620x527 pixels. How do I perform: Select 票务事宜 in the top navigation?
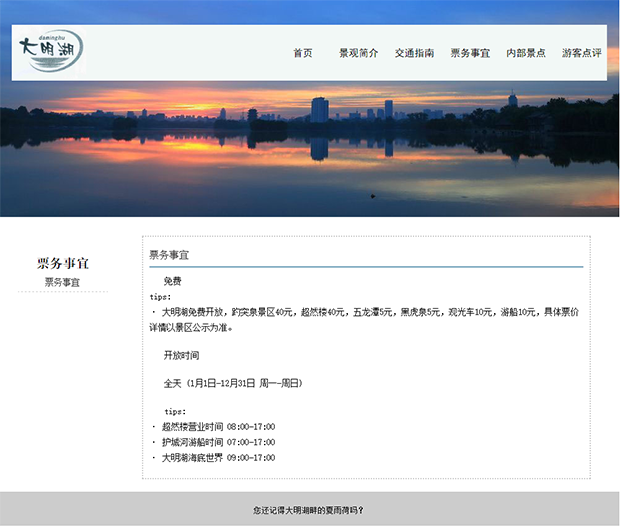pyautogui.click(x=470, y=53)
